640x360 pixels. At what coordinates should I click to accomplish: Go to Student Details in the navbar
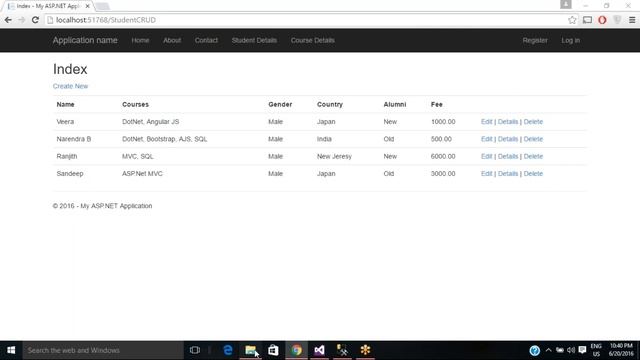[x=254, y=40]
